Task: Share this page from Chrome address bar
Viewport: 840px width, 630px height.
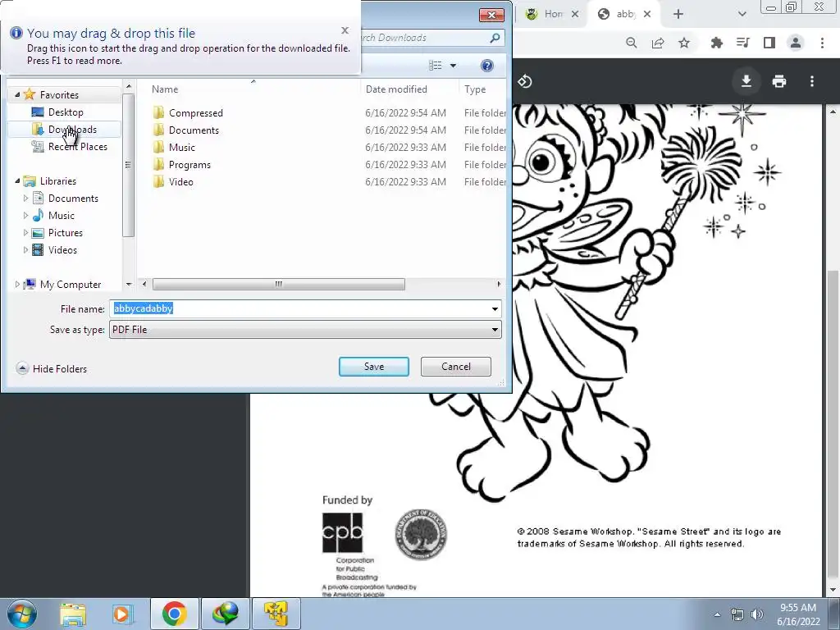Action: [658, 43]
